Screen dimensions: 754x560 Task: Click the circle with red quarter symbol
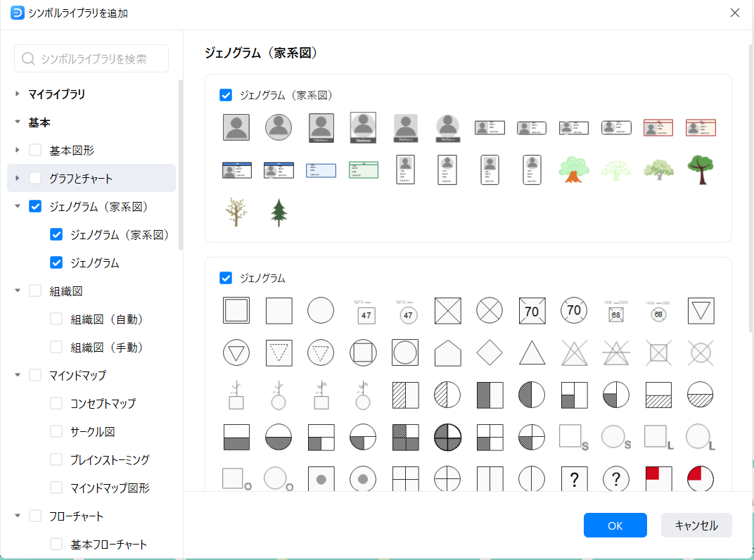[x=701, y=479]
